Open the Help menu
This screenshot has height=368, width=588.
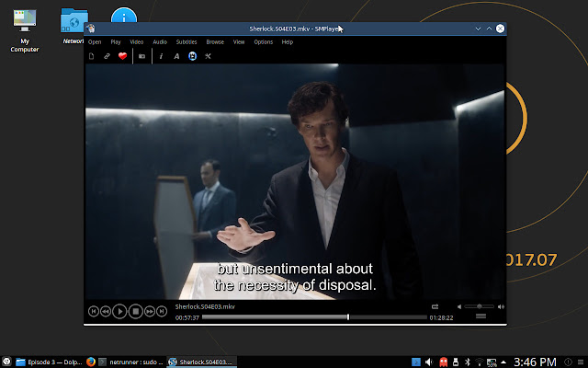click(x=288, y=42)
